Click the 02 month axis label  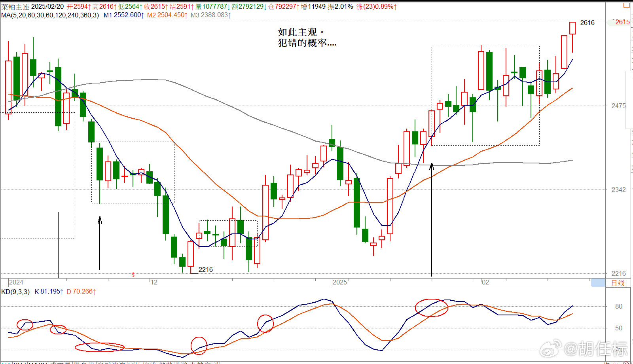coord(485,282)
